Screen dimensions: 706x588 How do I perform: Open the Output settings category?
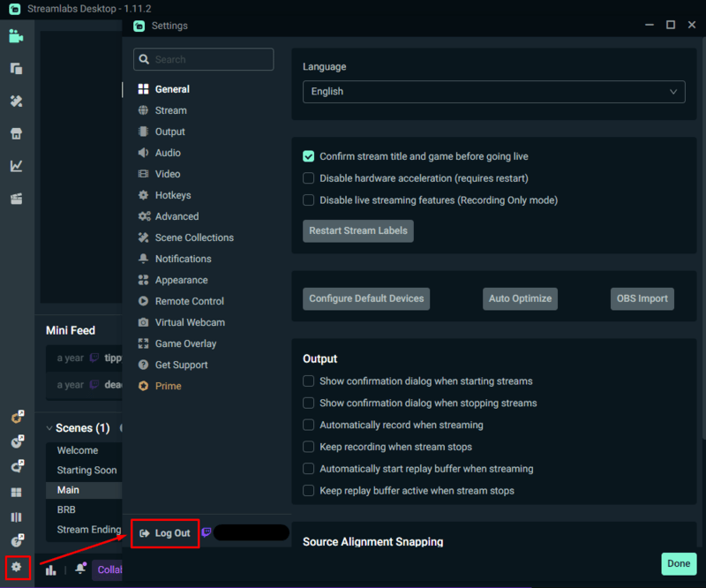(x=161, y=132)
